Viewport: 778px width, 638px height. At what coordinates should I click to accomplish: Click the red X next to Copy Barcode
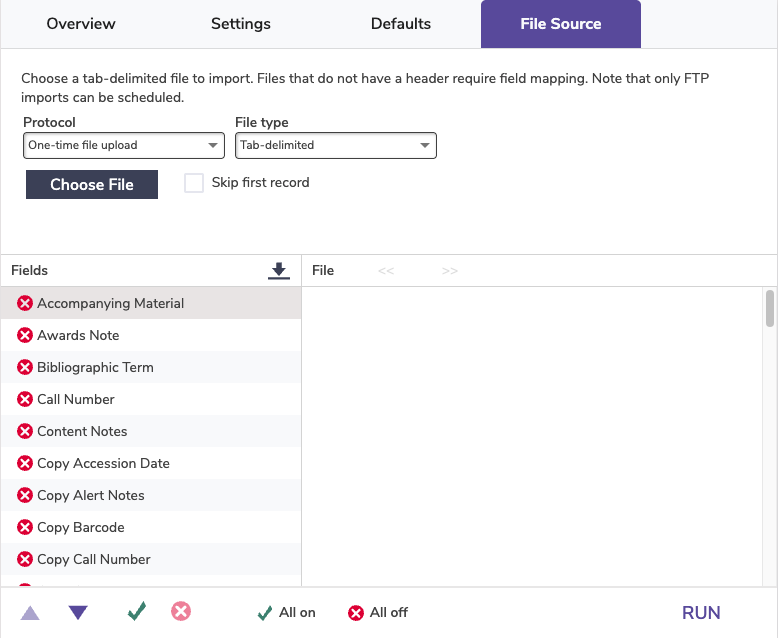pos(25,527)
